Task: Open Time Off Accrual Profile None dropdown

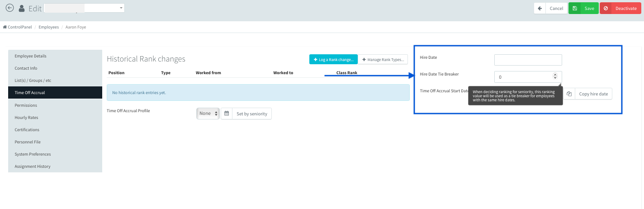Action: pos(208,113)
